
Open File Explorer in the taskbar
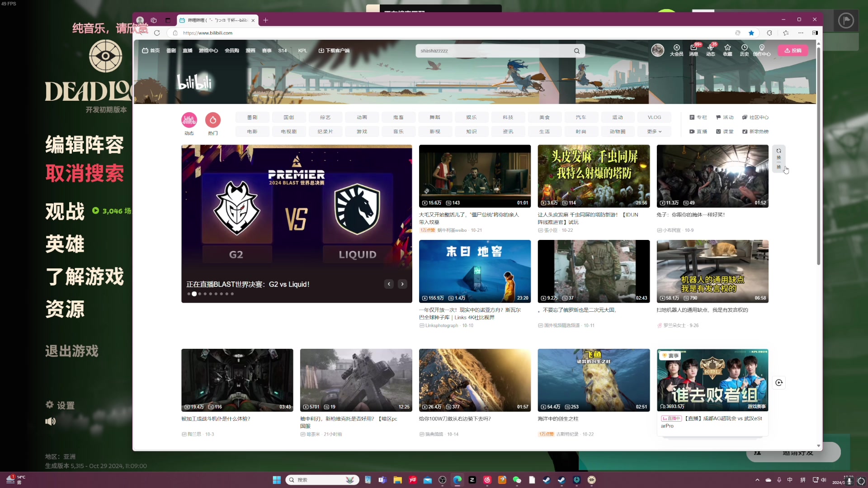(397, 480)
